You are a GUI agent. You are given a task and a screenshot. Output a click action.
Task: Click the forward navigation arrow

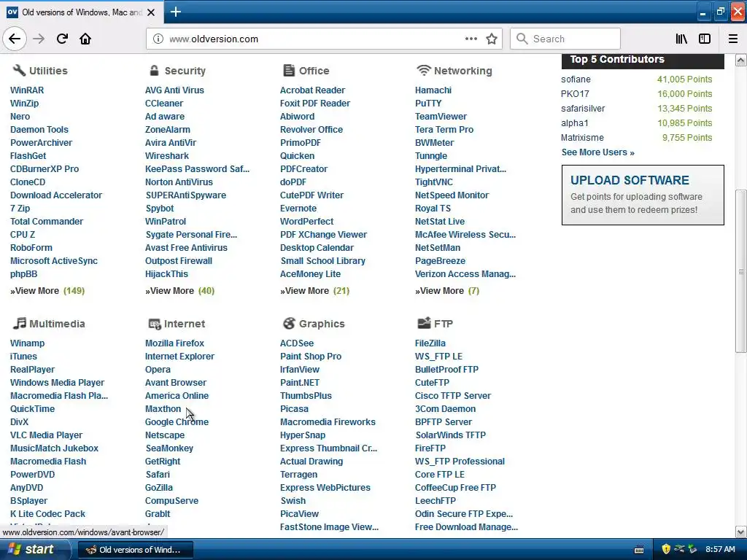pos(39,39)
